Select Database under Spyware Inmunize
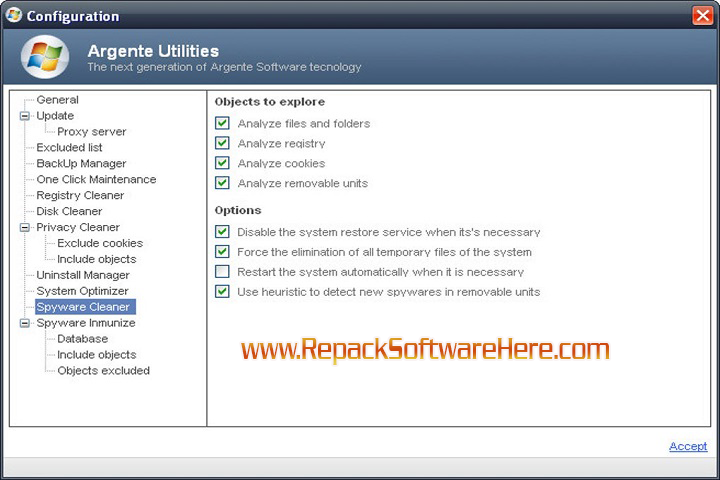 [x=83, y=339]
